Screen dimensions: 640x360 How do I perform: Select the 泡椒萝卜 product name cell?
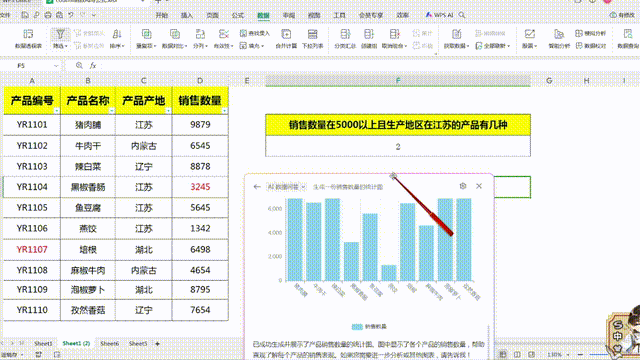(88, 290)
